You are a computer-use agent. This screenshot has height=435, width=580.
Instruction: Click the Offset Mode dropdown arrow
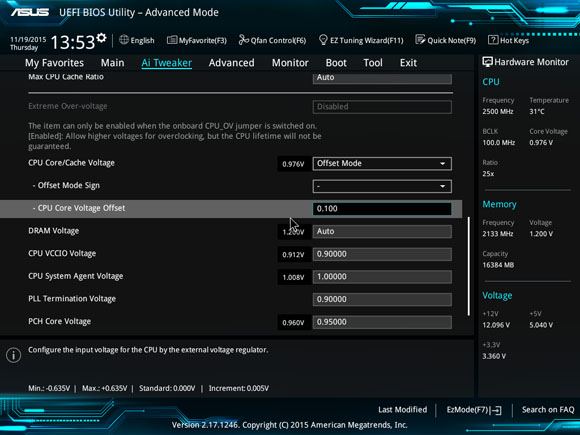442,163
